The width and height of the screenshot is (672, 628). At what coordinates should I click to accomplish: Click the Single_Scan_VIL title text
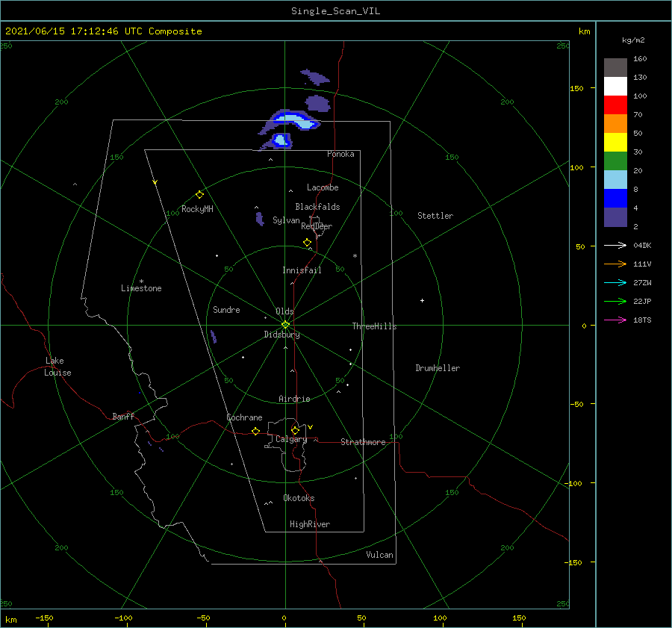[x=335, y=10]
